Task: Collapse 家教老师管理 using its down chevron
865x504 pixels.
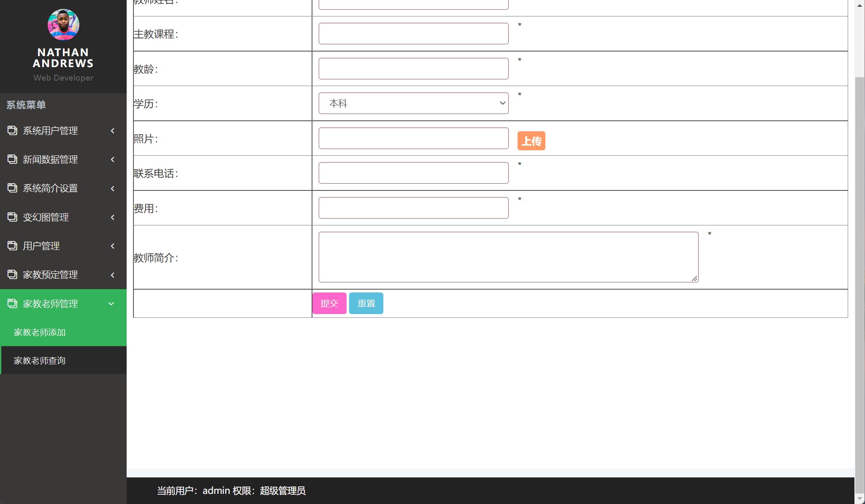Action: pos(111,303)
